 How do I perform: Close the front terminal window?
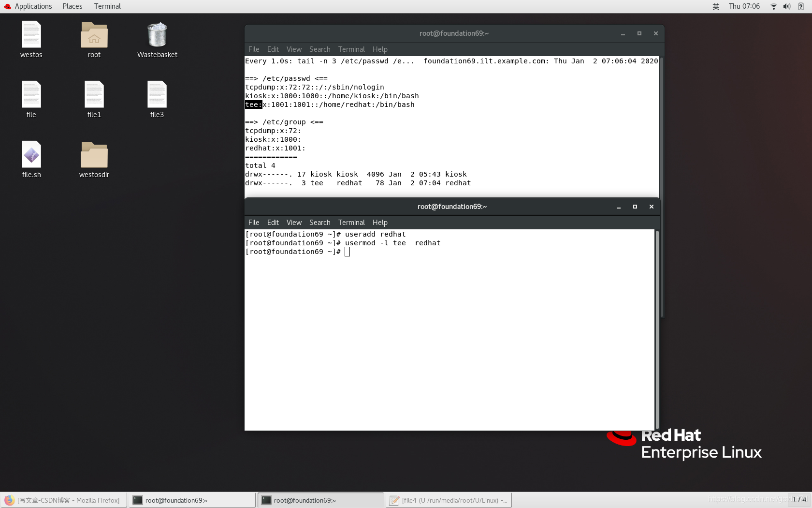coord(652,207)
